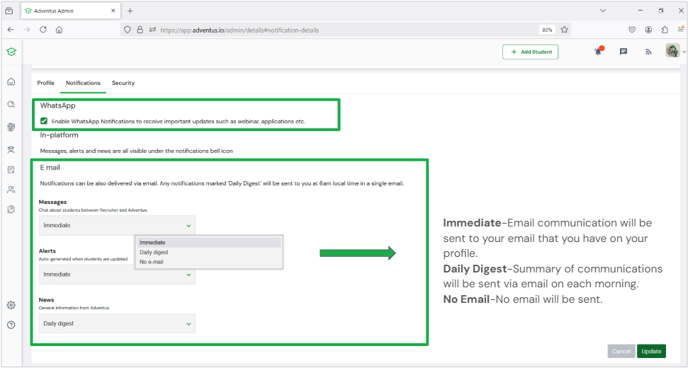Open the document report icon in the left sidebar

click(x=11, y=209)
